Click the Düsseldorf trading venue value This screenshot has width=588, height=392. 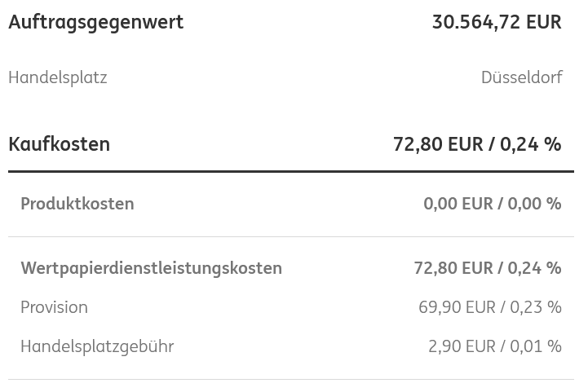[521, 77]
